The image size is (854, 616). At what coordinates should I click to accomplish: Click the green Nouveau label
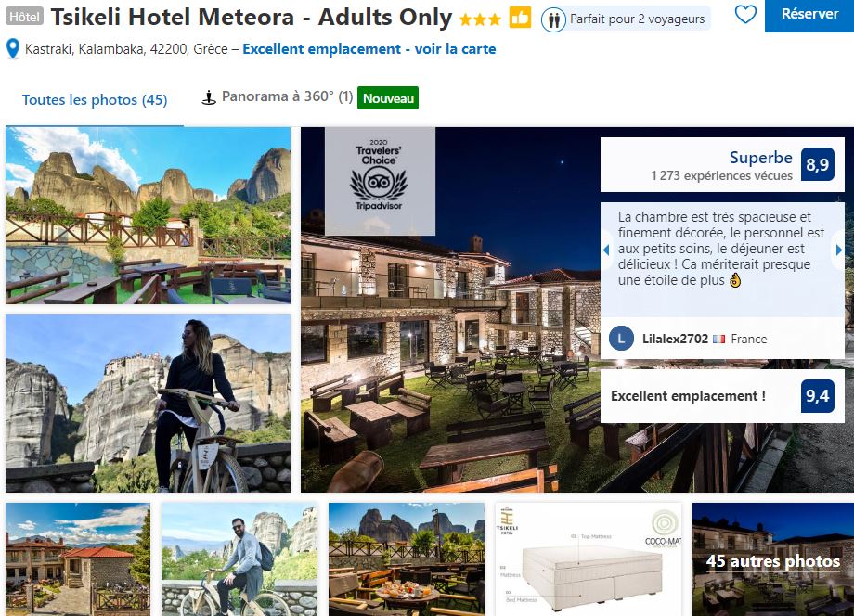388,98
